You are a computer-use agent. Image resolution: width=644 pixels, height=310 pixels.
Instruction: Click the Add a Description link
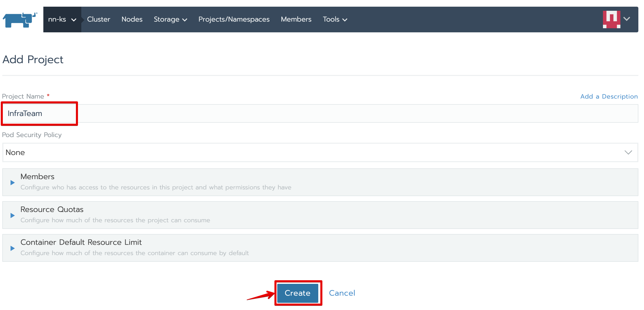coord(609,96)
